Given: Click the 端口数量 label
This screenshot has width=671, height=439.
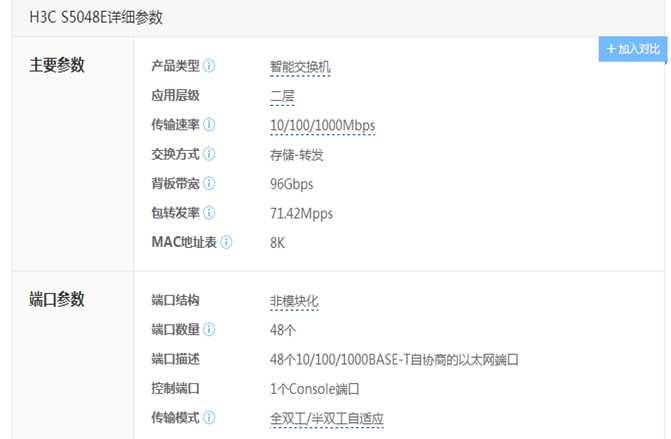Looking at the screenshot, I should [175, 329].
